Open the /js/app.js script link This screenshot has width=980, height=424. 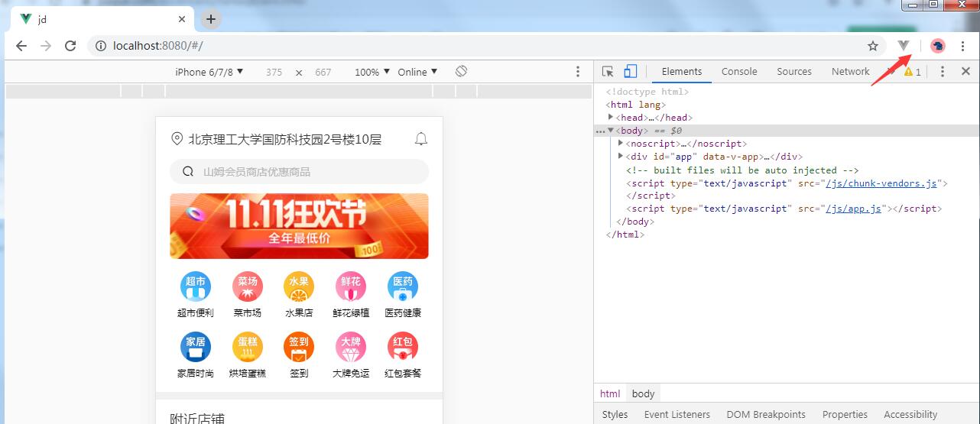coord(853,209)
